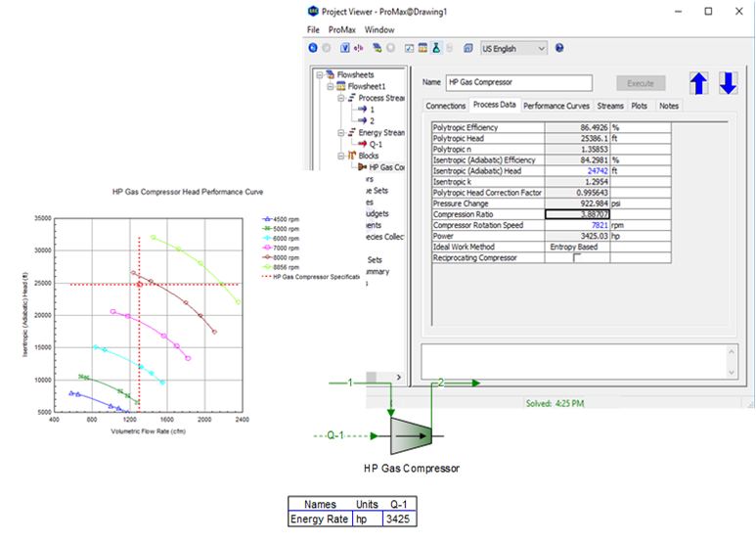Click the grayed forward navigation icon
Image resolution: width=756 pixels, height=542 pixels.
(327, 48)
